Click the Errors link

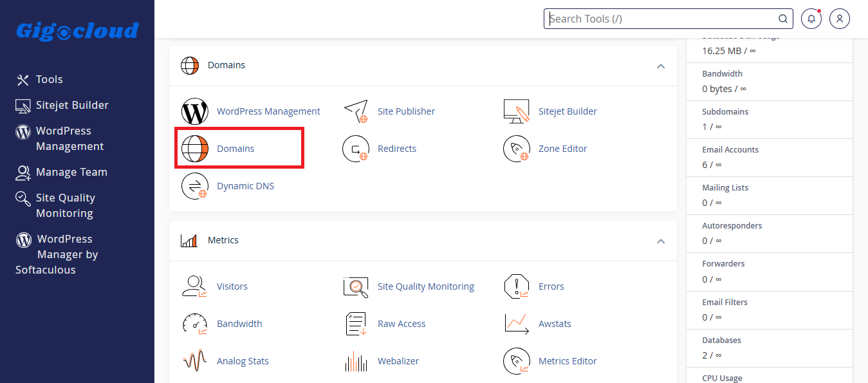(x=551, y=286)
